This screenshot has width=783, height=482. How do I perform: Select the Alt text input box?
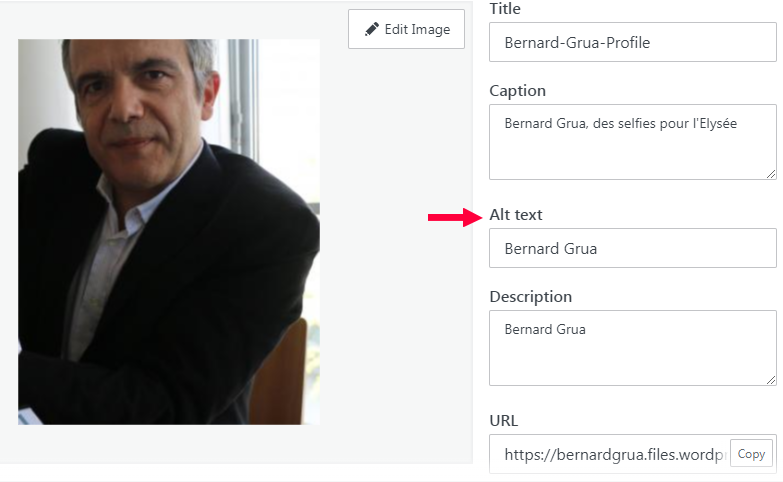[x=632, y=248]
